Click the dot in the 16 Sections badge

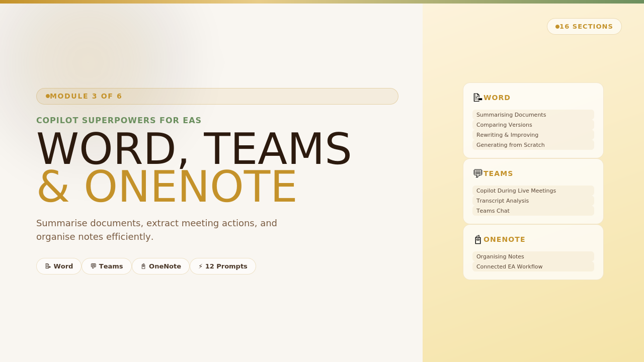557,27
